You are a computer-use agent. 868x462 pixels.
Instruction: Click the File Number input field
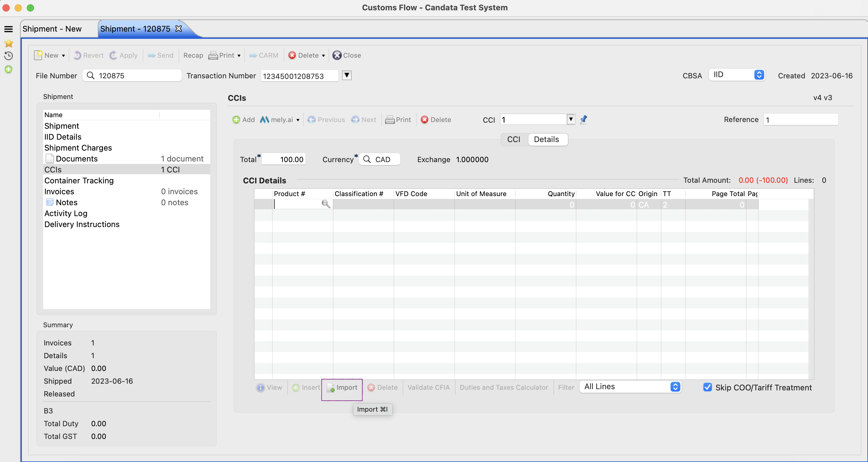pyautogui.click(x=132, y=75)
